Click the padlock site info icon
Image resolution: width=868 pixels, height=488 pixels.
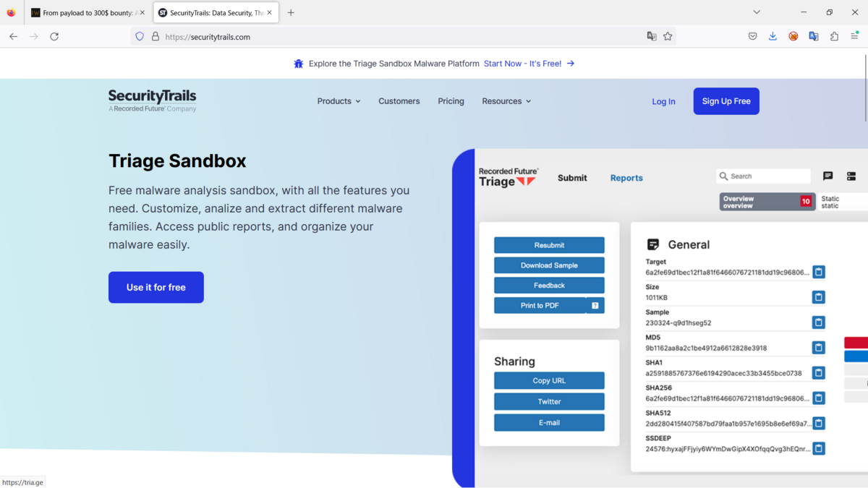click(155, 36)
